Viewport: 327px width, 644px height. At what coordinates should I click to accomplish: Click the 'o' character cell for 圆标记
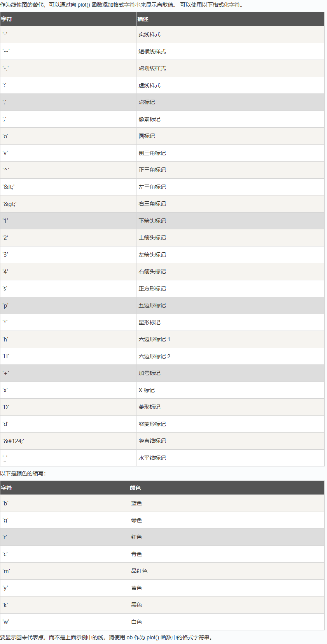[x=5, y=136]
